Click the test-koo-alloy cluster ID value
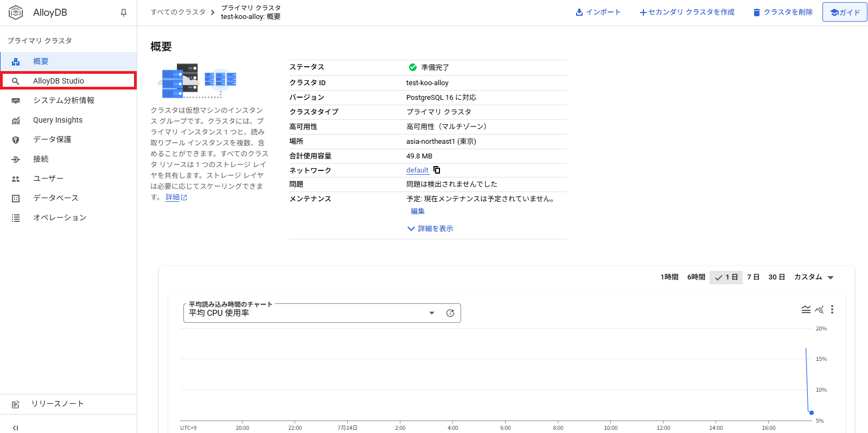 click(x=427, y=83)
